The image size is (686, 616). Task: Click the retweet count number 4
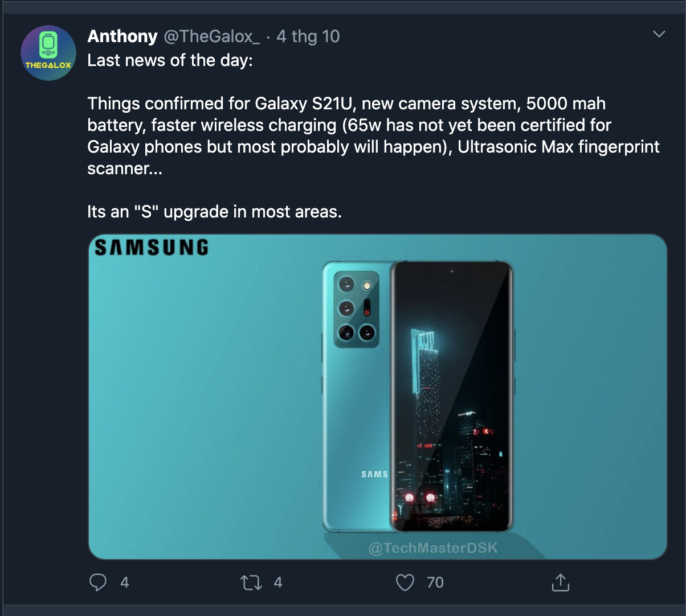pyautogui.click(x=278, y=582)
